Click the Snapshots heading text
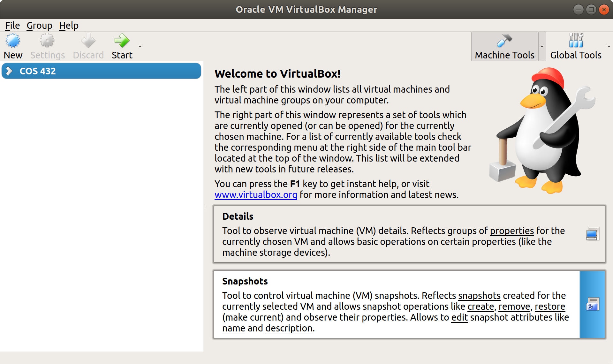Screen dimensions: 613x364 [x=245, y=281]
